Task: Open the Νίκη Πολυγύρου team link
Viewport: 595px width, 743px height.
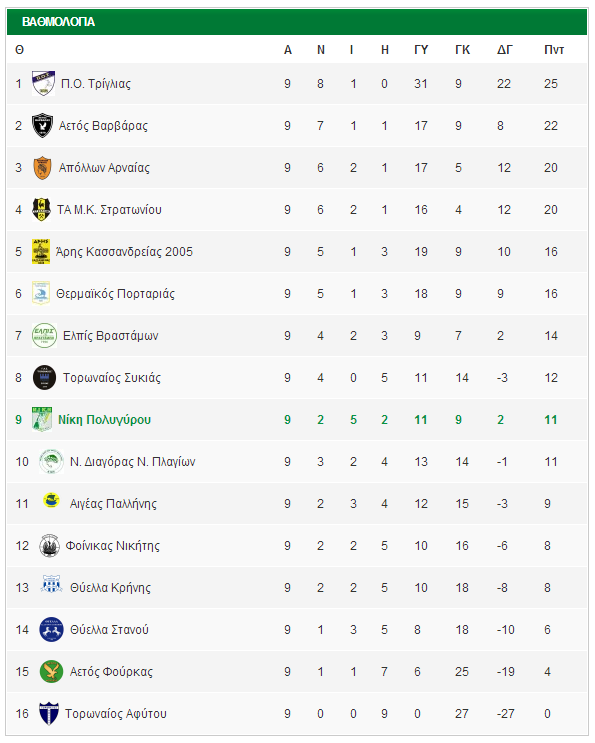Action: [x=104, y=420]
